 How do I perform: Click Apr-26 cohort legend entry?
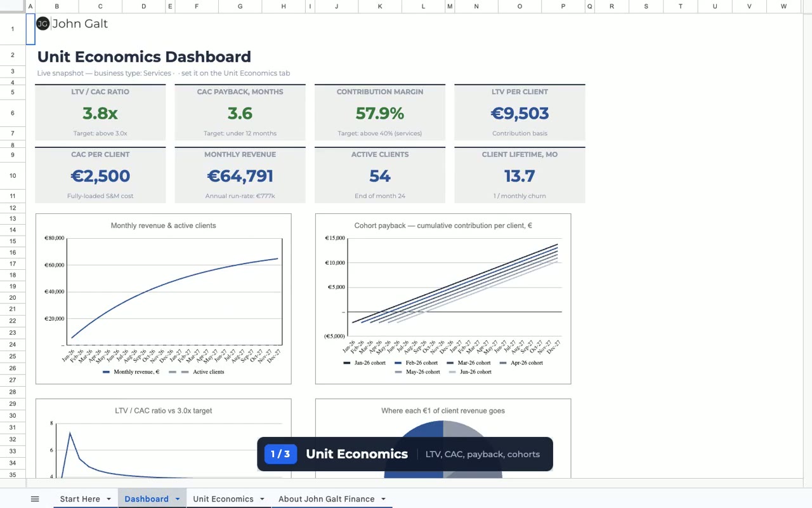521,363
